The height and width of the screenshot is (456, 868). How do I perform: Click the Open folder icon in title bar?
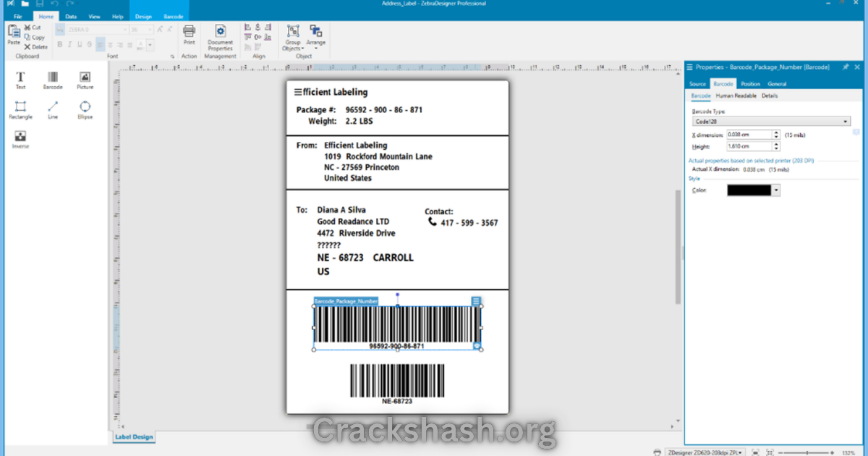pos(26,4)
